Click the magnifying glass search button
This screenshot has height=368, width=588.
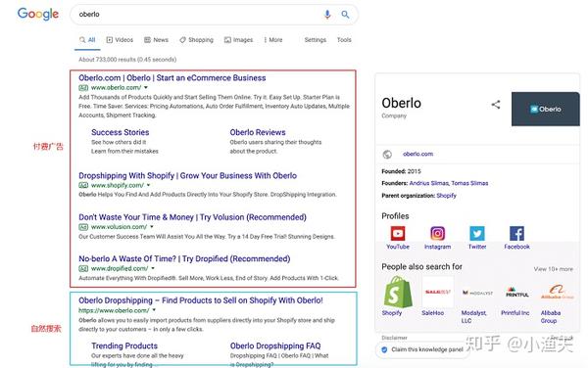[345, 15]
